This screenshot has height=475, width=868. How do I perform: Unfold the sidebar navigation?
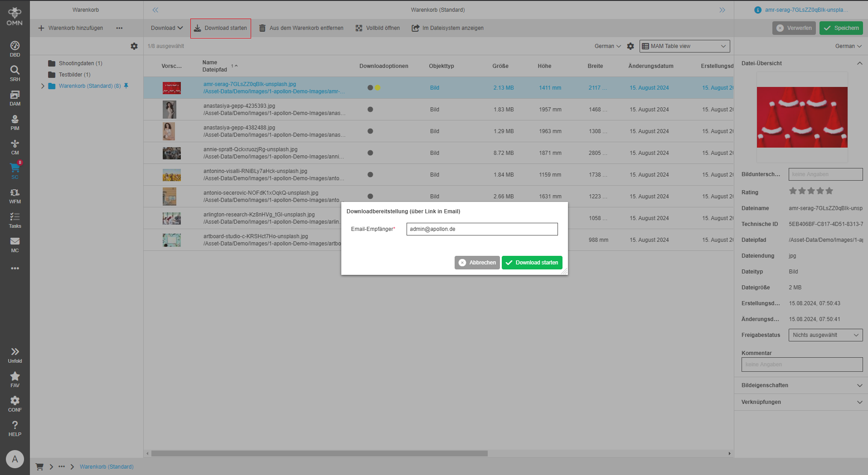[15, 355]
